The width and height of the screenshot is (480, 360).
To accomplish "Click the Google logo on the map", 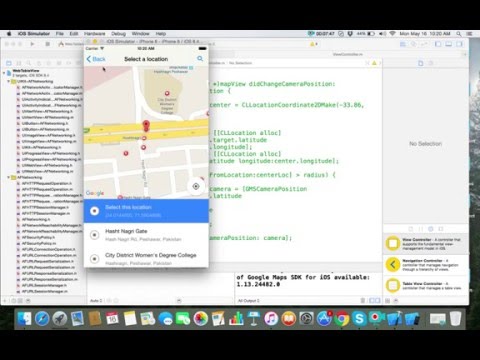I will point(95,193).
